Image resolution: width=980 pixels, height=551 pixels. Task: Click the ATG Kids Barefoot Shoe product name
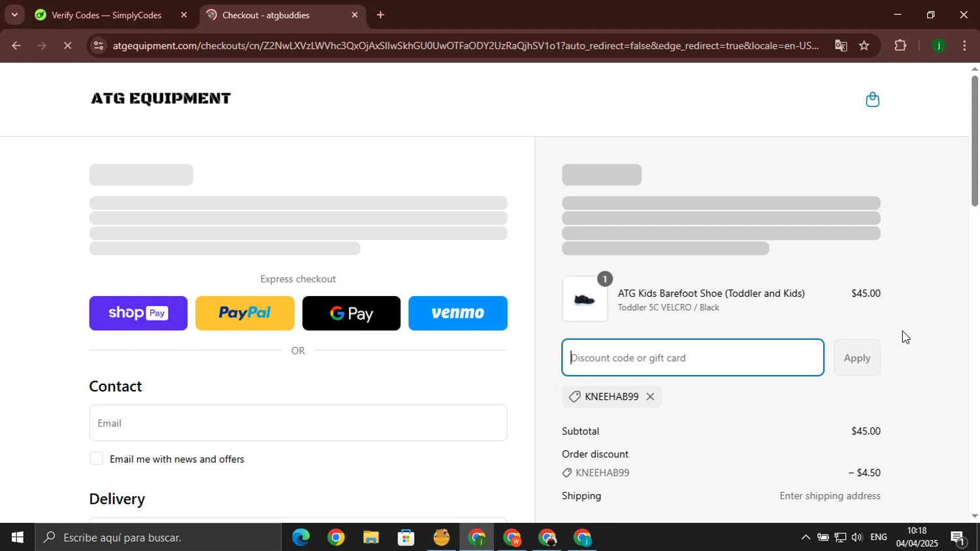tap(711, 293)
